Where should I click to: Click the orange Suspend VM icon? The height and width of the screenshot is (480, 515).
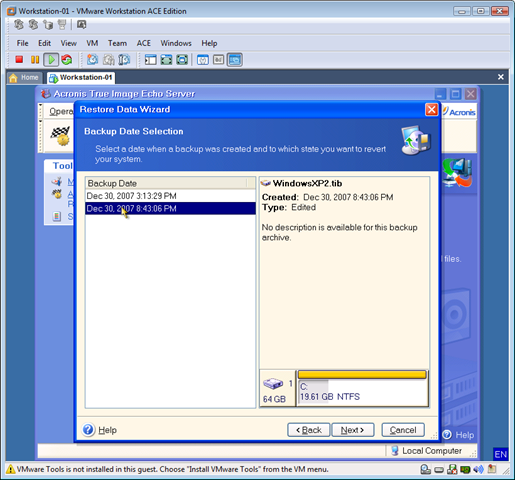pyautogui.click(x=35, y=60)
